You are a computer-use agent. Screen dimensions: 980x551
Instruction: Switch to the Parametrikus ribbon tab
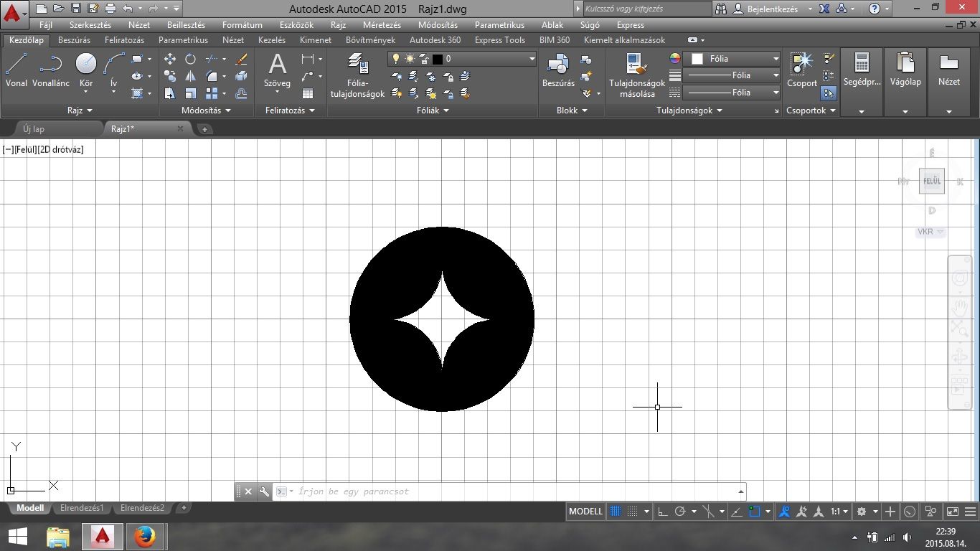point(183,40)
